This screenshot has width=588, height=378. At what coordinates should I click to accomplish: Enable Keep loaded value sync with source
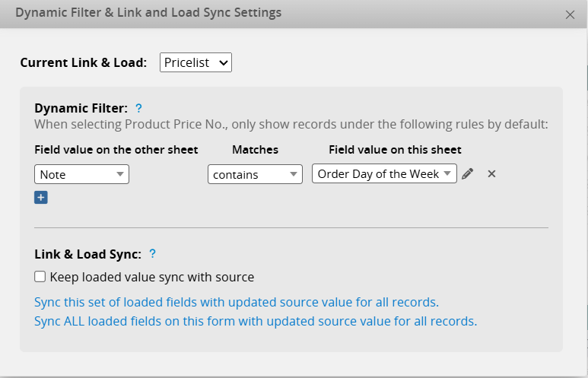tap(40, 277)
